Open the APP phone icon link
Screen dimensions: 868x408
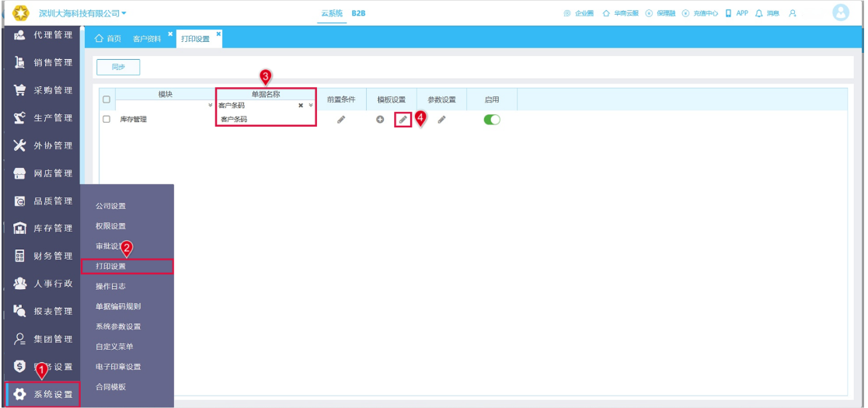pos(737,13)
